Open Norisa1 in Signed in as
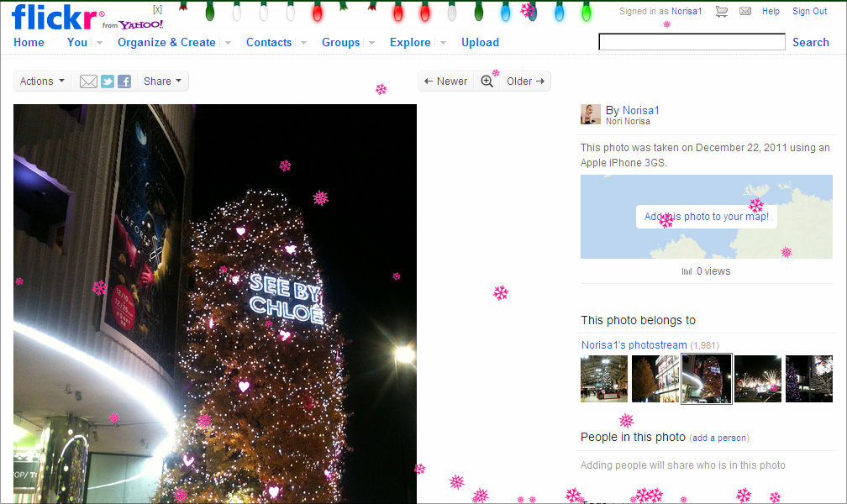847x504 pixels. (687, 12)
